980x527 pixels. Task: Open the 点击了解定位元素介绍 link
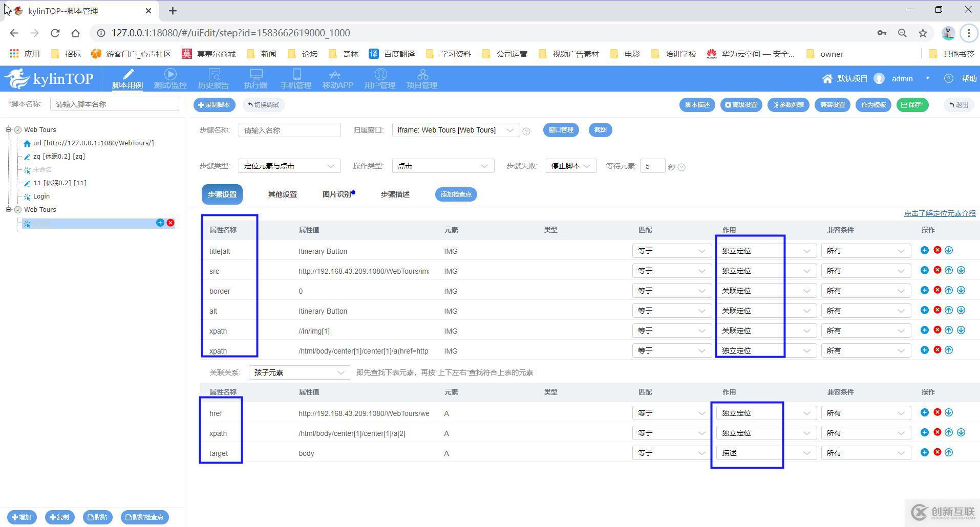tap(940, 213)
